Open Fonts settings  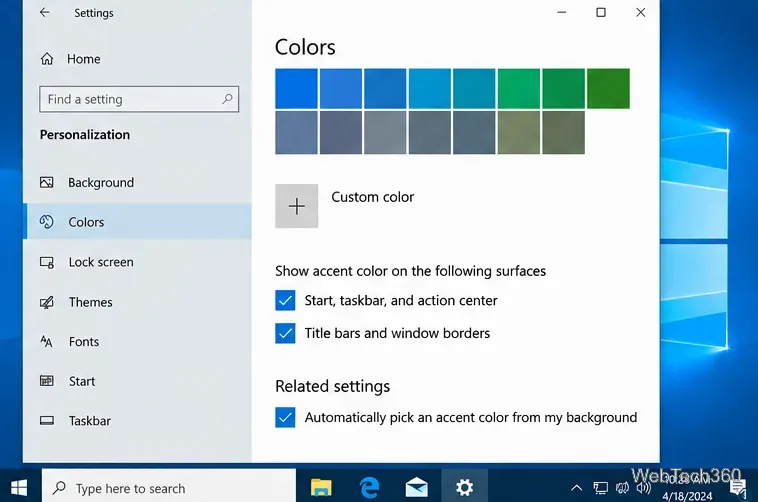pos(137,341)
